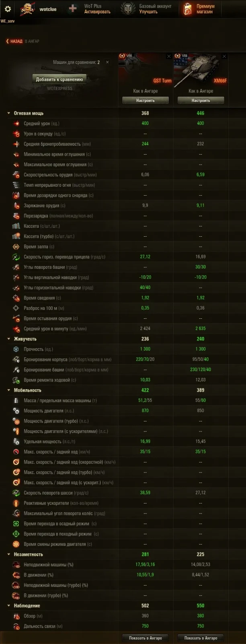The width and height of the screenshot is (246, 644).
Task: Click Добавить к сравнению button
Action: point(59,79)
